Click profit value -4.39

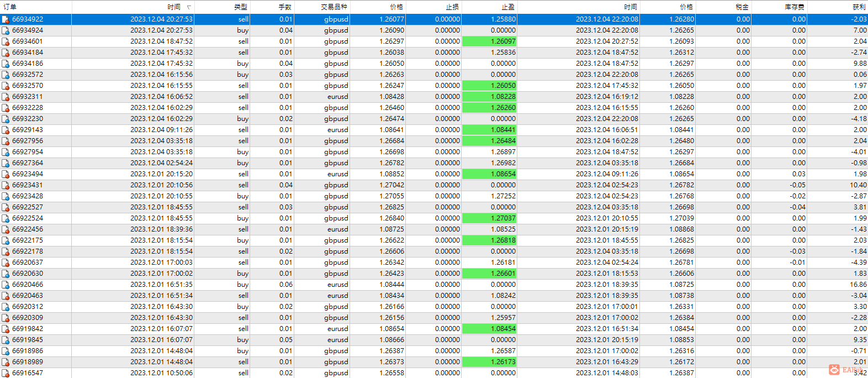click(859, 262)
